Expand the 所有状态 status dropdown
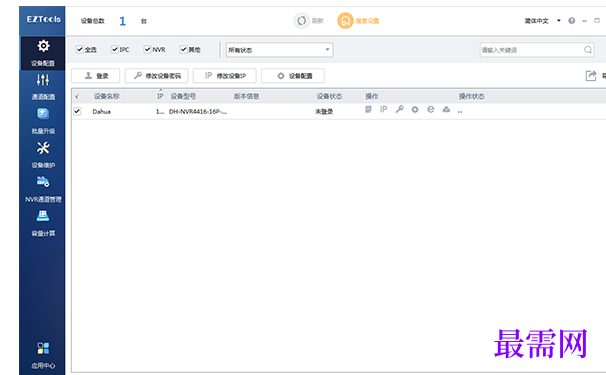The image size is (606, 375). coord(279,50)
